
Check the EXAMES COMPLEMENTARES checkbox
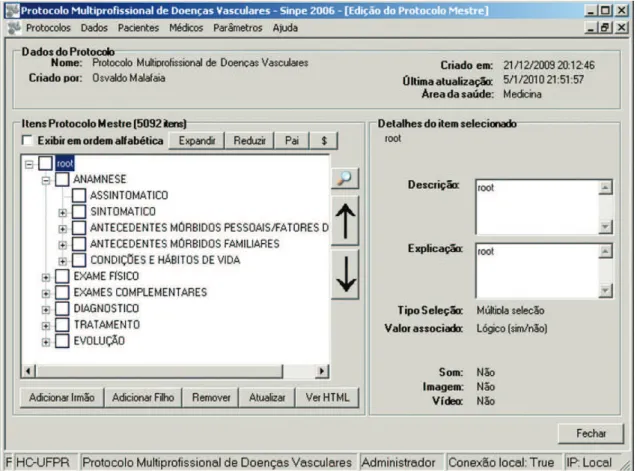click(x=62, y=292)
